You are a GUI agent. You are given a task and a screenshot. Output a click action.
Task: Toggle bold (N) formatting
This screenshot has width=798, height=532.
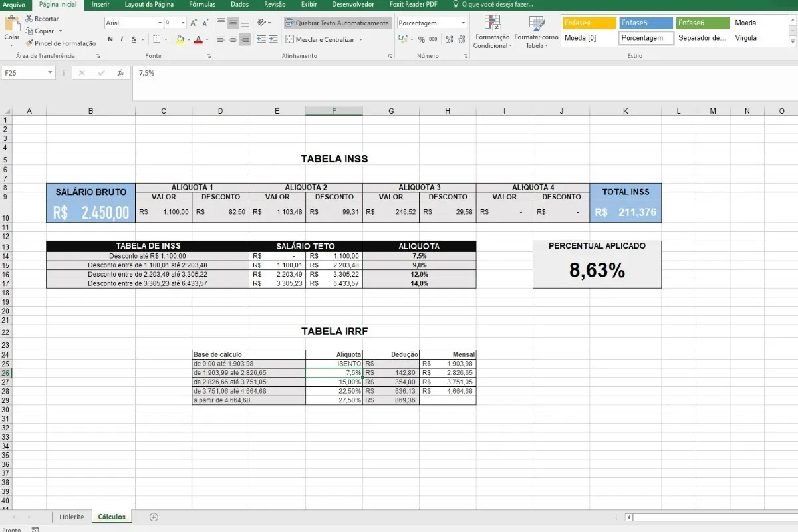[110, 40]
